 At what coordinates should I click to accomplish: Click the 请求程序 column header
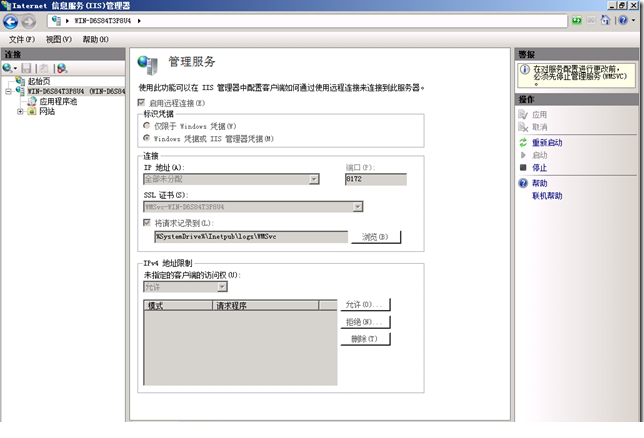tap(265, 305)
